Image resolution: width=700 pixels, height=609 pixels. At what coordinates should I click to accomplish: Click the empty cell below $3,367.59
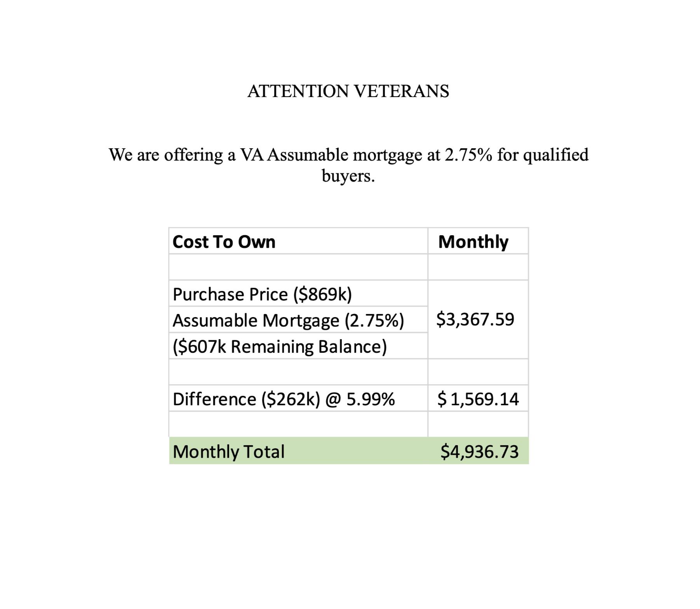tap(478, 372)
